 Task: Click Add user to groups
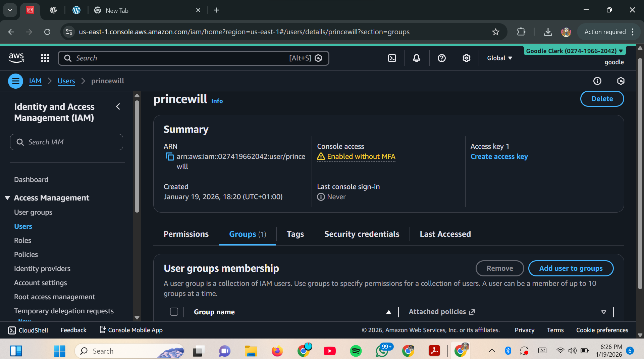pyautogui.click(x=571, y=268)
